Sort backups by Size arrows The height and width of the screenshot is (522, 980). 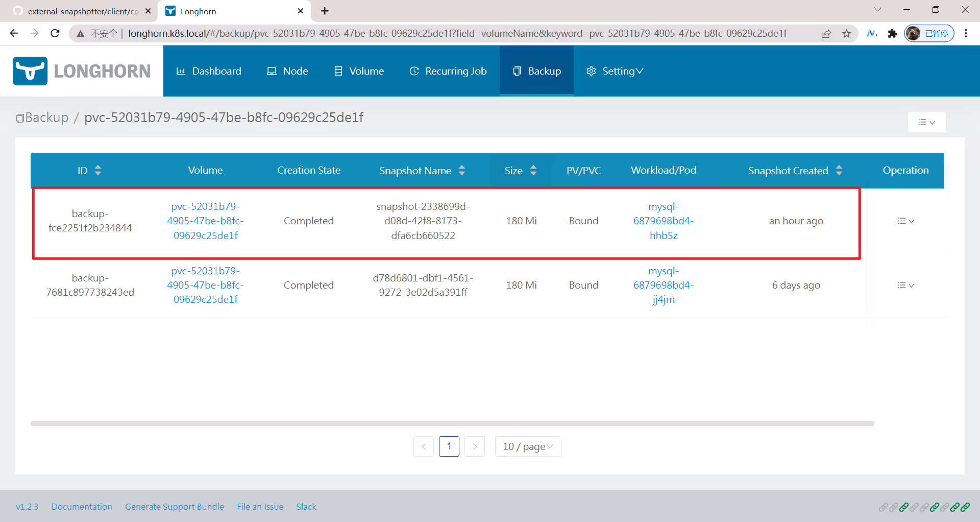coord(533,171)
